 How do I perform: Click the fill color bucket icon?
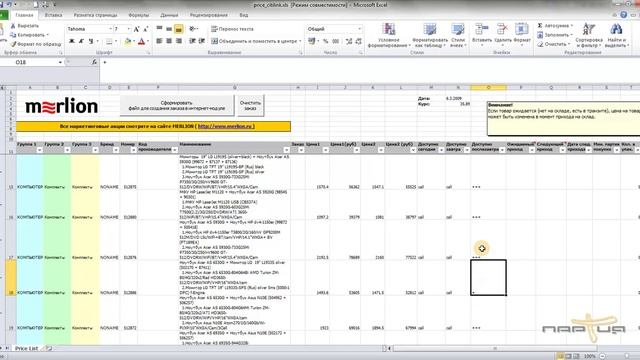coord(128,41)
